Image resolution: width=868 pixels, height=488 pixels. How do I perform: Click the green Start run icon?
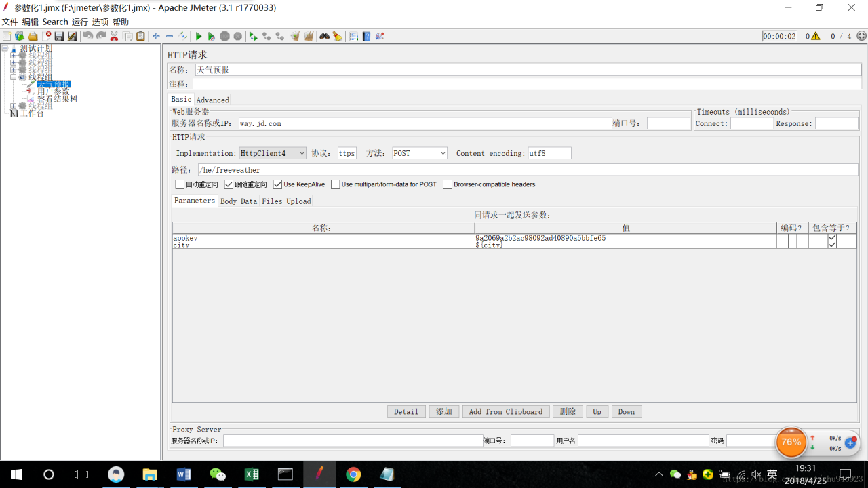(199, 37)
